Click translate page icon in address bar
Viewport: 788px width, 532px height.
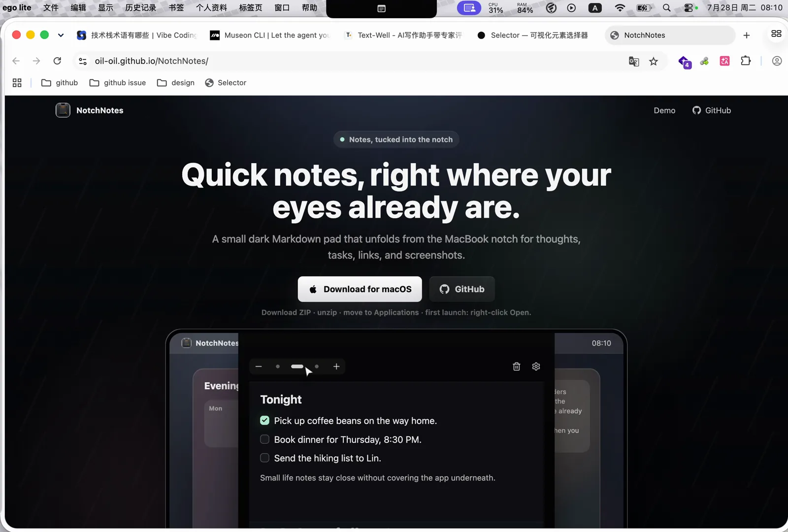tap(634, 61)
